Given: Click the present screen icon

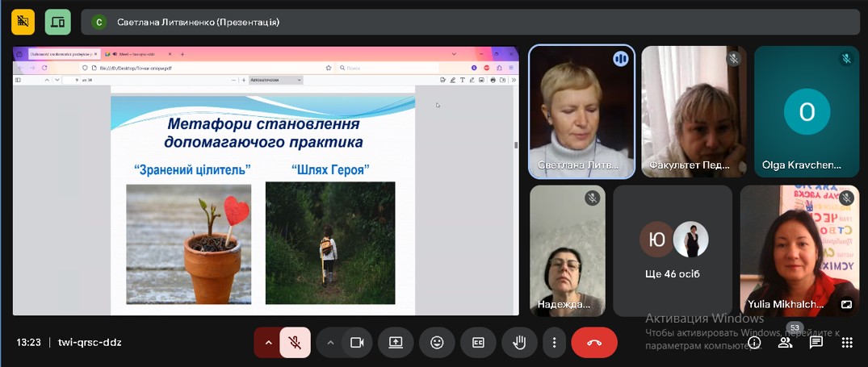Looking at the screenshot, I should [x=396, y=343].
